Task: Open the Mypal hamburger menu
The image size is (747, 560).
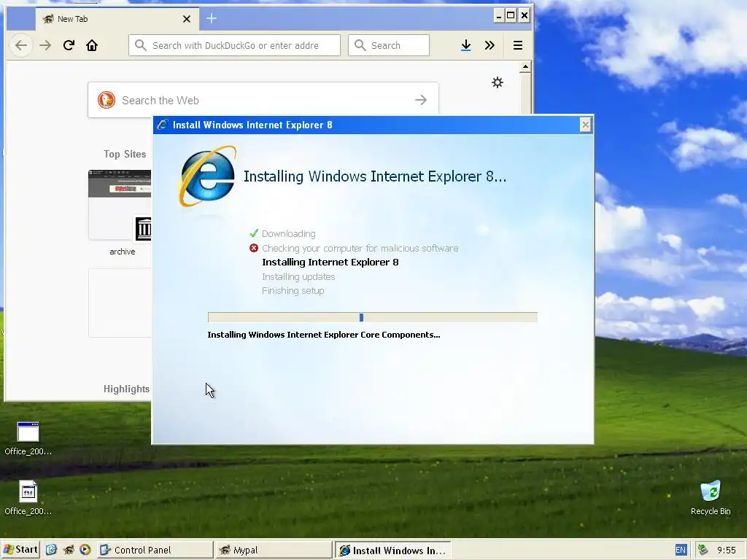Action: [x=518, y=45]
